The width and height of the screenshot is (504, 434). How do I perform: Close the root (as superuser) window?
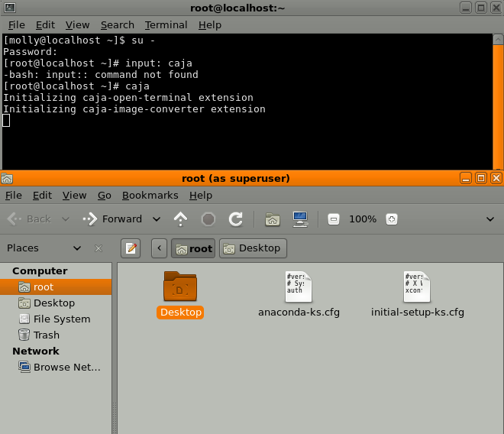pos(496,178)
